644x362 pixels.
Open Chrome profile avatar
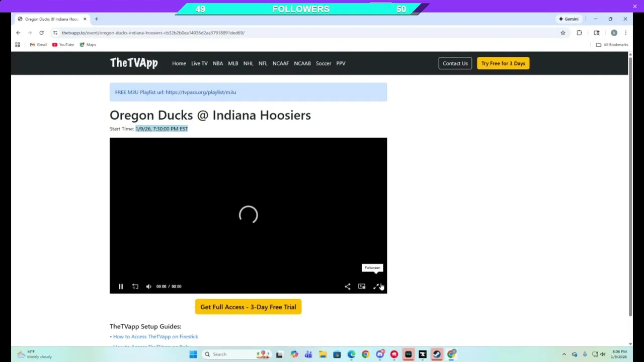[614, 33]
